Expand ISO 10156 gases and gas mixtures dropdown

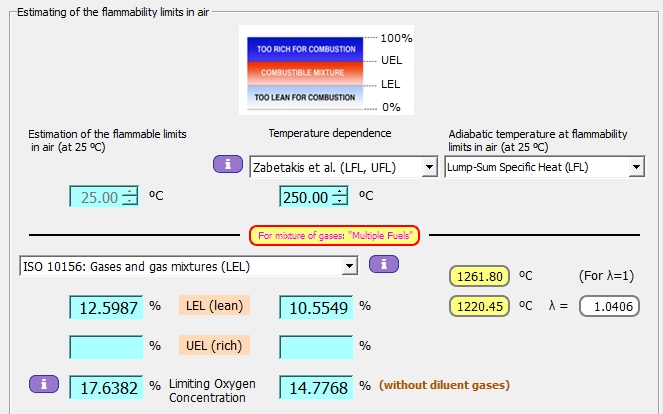pyautogui.click(x=349, y=265)
